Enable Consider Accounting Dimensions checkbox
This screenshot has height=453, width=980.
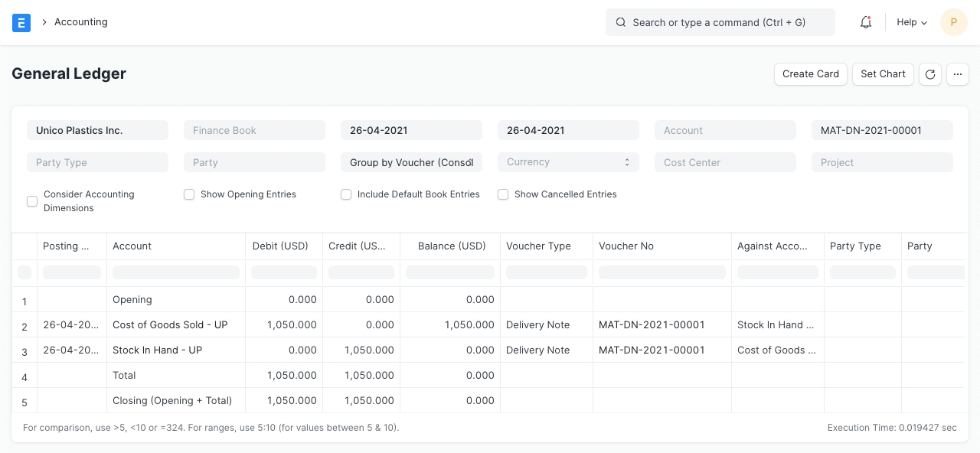click(32, 201)
